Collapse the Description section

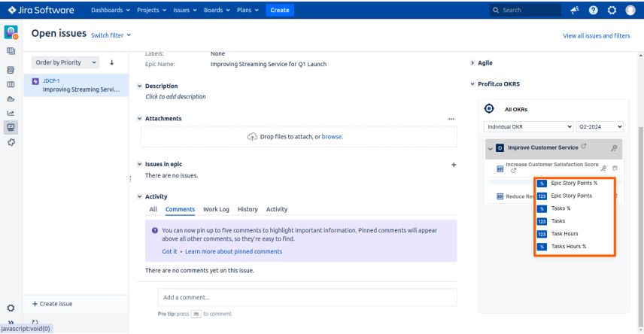click(x=140, y=86)
